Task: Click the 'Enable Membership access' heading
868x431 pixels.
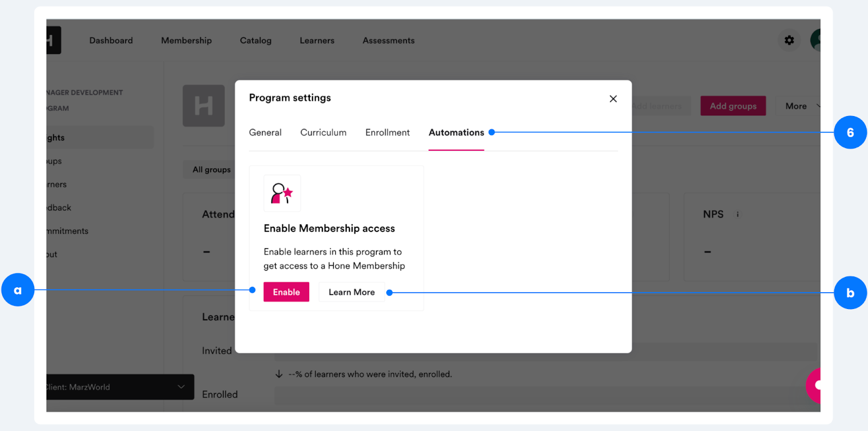Action: click(x=329, y=228)
